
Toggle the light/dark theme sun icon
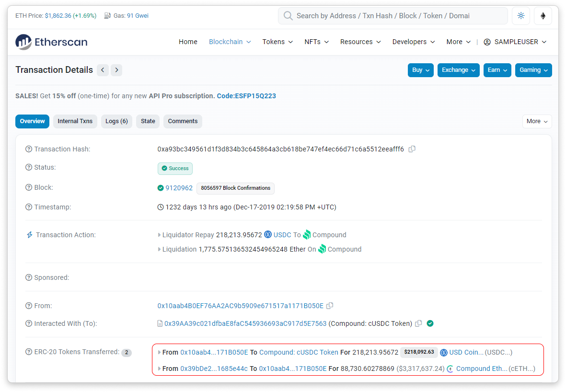click(x=521, y=16)
